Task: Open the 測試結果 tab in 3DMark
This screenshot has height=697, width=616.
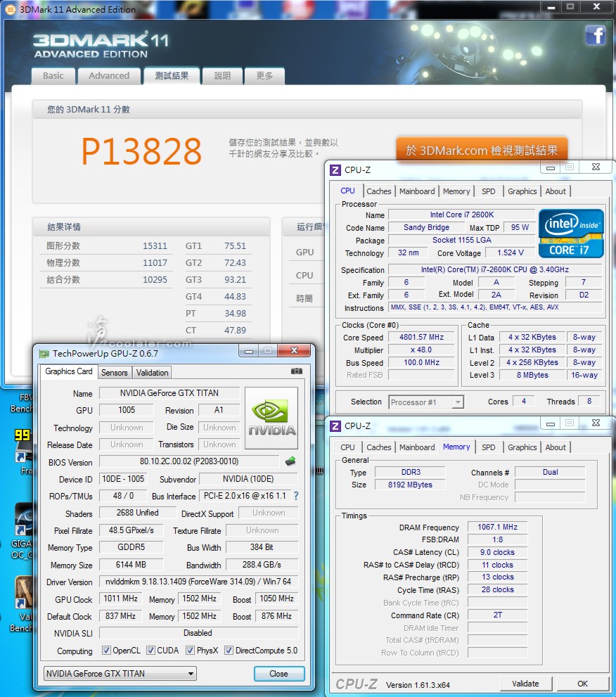Action: coord(172,76)
